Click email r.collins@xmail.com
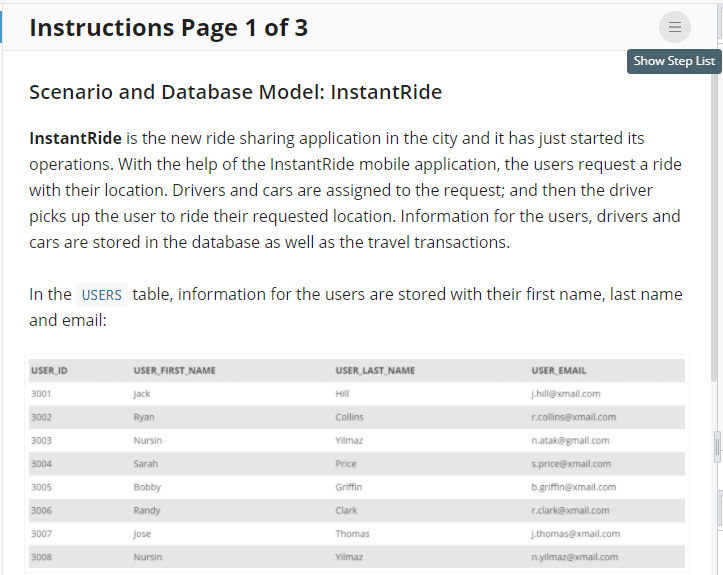 coord(574,417)
